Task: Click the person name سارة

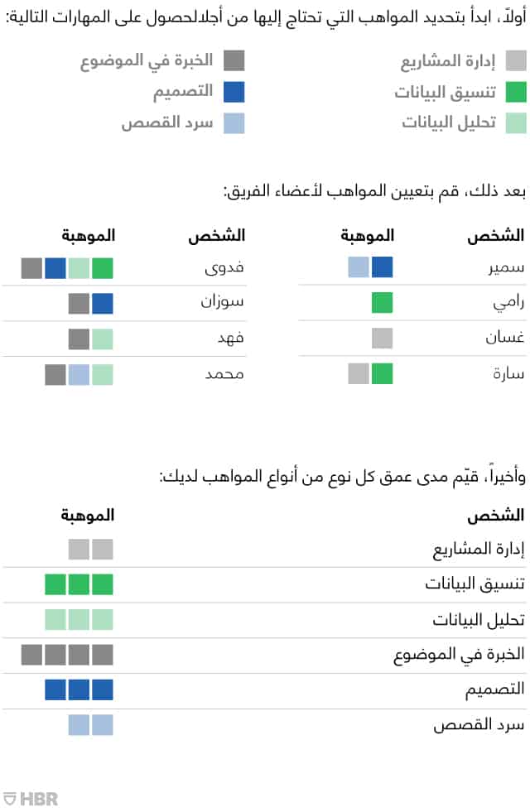Action: 508,374
